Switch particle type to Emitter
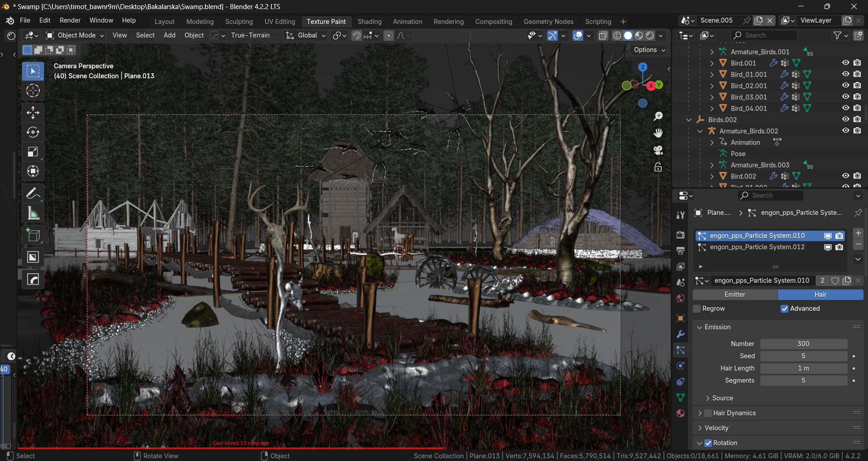The height and width of the screenshot is (461, 868). (735, 295)
